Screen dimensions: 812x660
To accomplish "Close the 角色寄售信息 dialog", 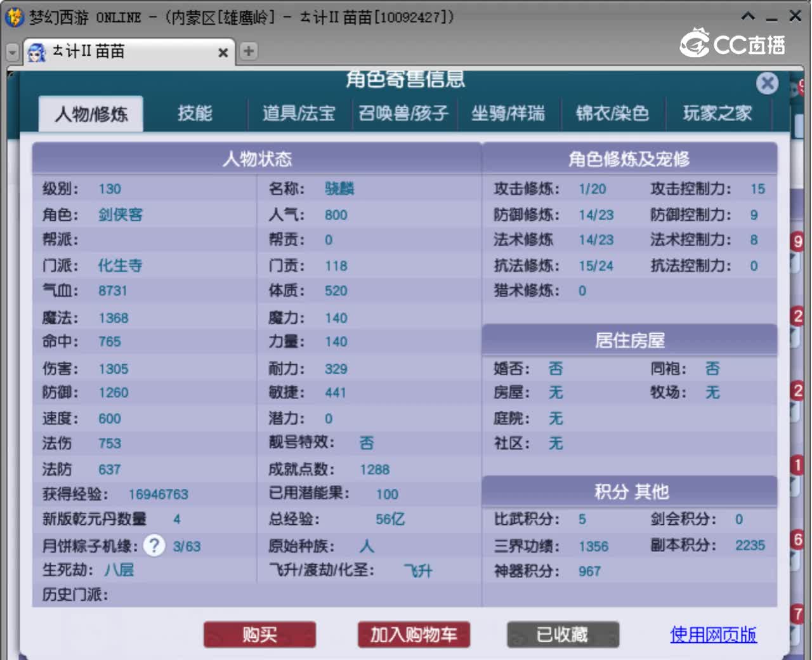I will 767,83.
